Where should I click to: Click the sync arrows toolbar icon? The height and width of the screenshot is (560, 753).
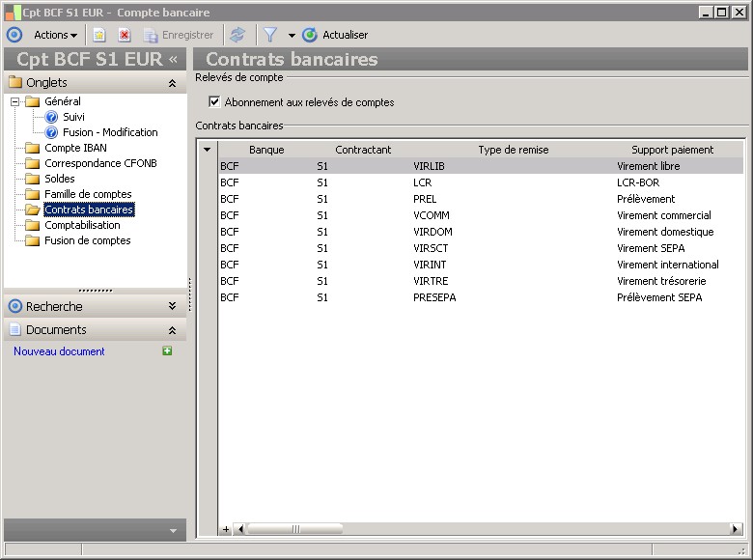pyautogui.click(x=237, y=35)
